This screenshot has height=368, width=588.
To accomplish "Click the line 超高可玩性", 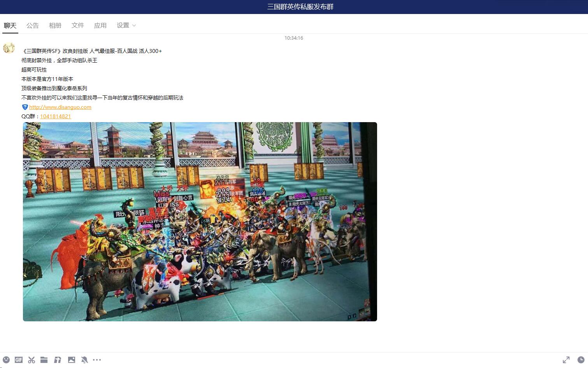I will point(34,70).
